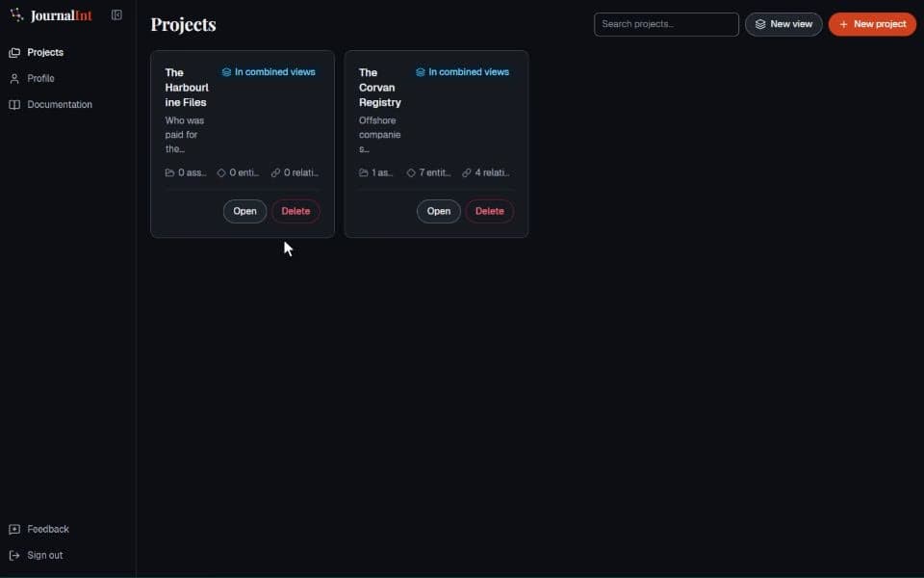Screen dimensions: 924x578
Task: Click the layers icon on Harbourline Files card
Action: [226, 72]
